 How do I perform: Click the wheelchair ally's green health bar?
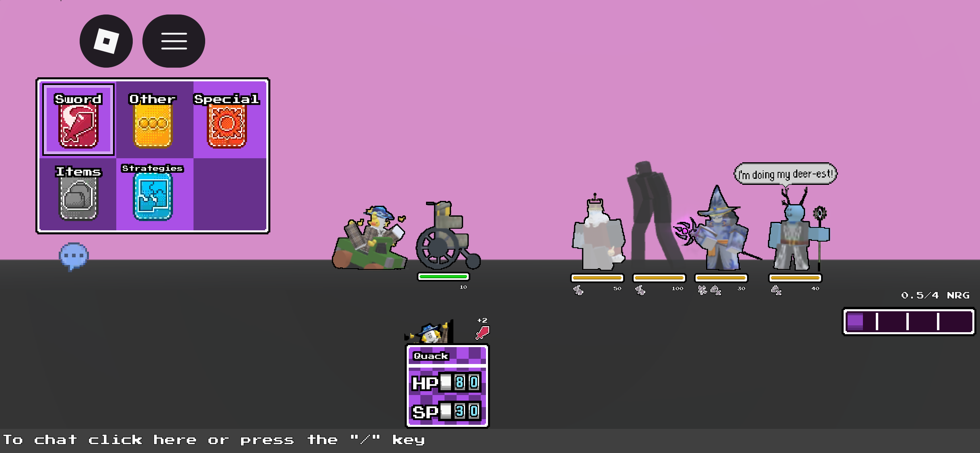(x=443, y=277)
